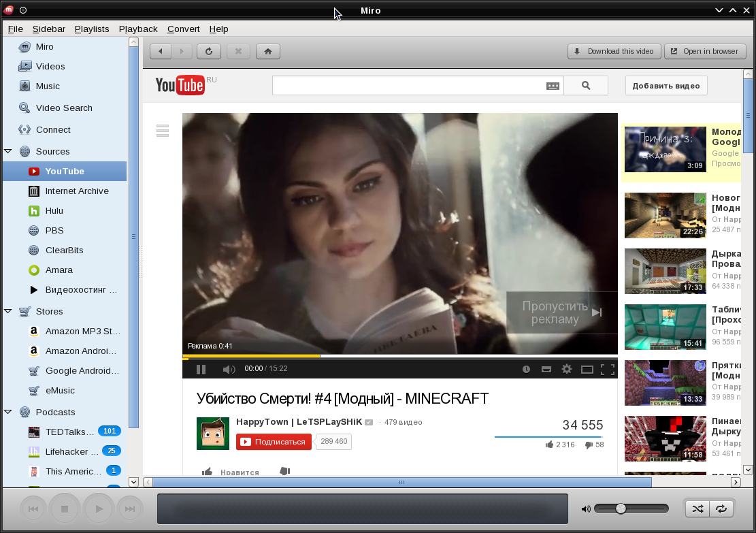Pause the YouTube video

pyautogui.click(x=201, y=370)
